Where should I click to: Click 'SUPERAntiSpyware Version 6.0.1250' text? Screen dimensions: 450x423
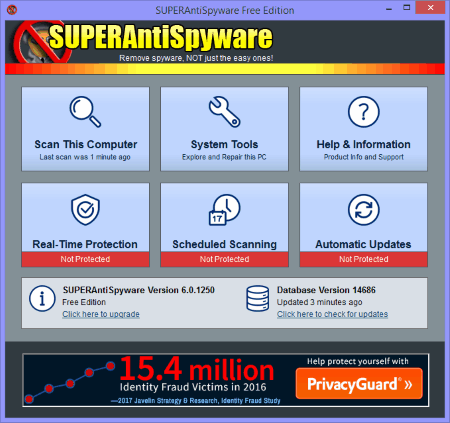pos(139,290)
